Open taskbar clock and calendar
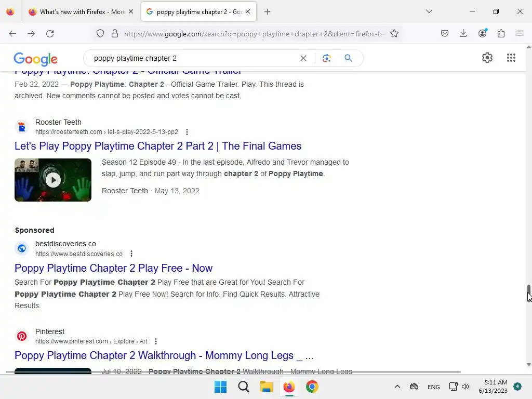 tap(493, 387)
